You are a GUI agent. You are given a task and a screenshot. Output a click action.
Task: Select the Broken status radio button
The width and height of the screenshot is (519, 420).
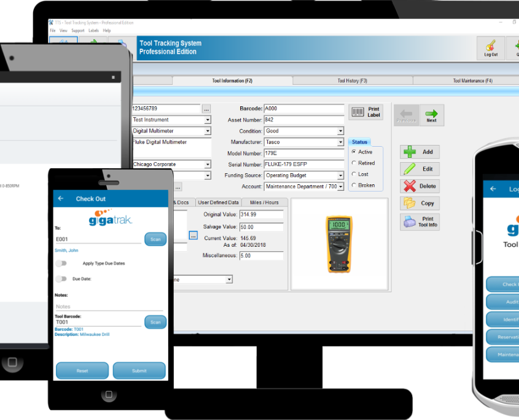pyautogui.click(x=354, y=185)
